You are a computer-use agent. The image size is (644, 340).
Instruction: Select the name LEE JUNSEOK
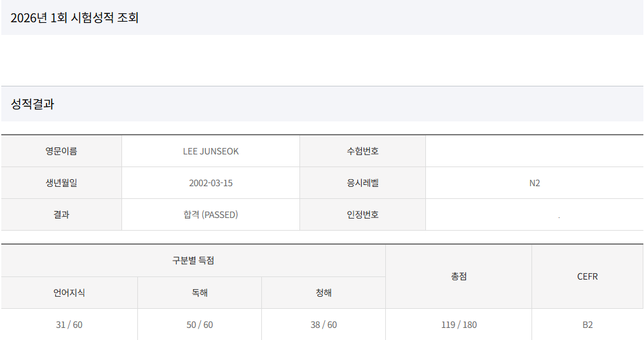[210, 151]
